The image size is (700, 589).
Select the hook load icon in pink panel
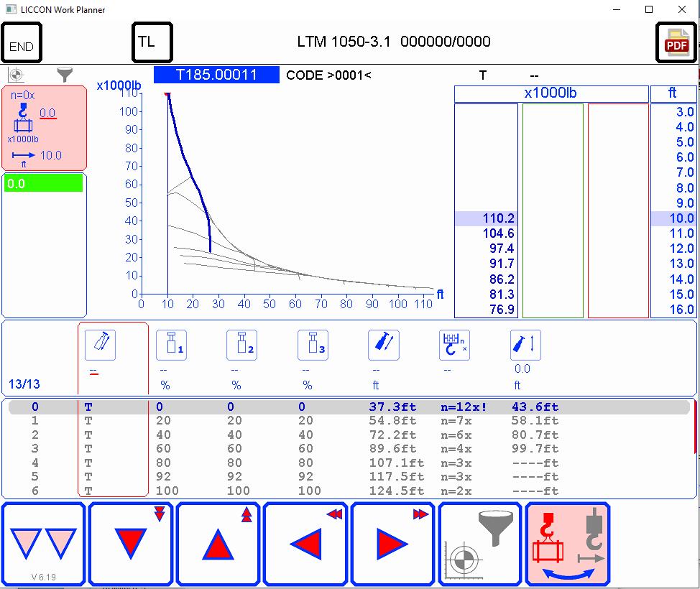(22, 117)
